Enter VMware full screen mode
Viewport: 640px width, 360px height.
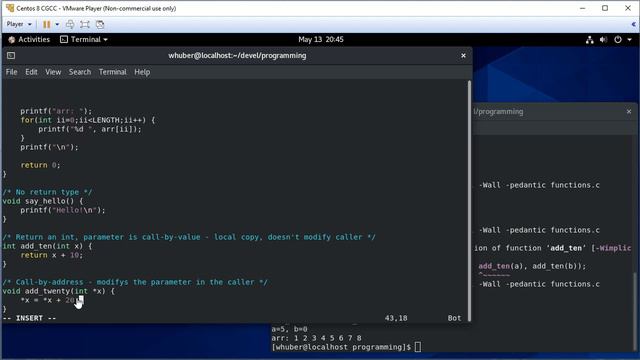(85, 24)
